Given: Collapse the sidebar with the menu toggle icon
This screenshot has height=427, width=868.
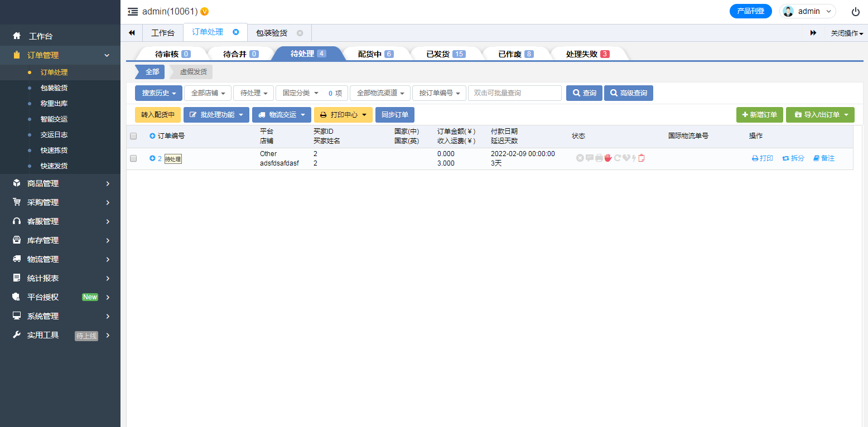Looking at the screenshot, I should [x=132, y=11].
